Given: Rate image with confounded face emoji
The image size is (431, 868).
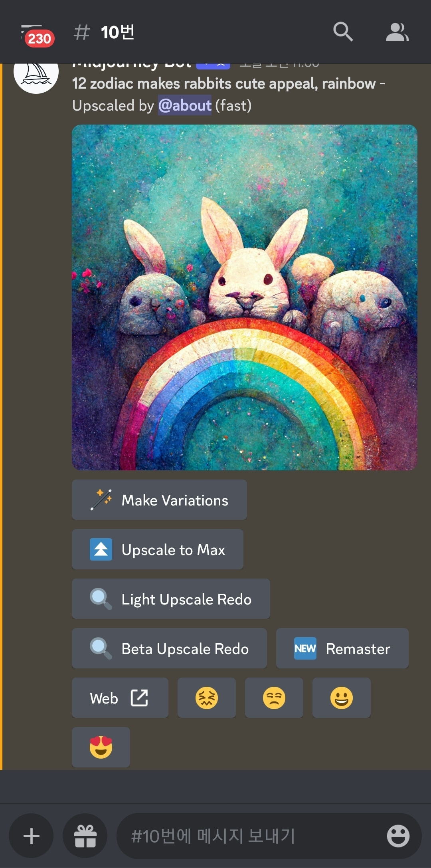Looking at the screenshot, I should 207,698.
